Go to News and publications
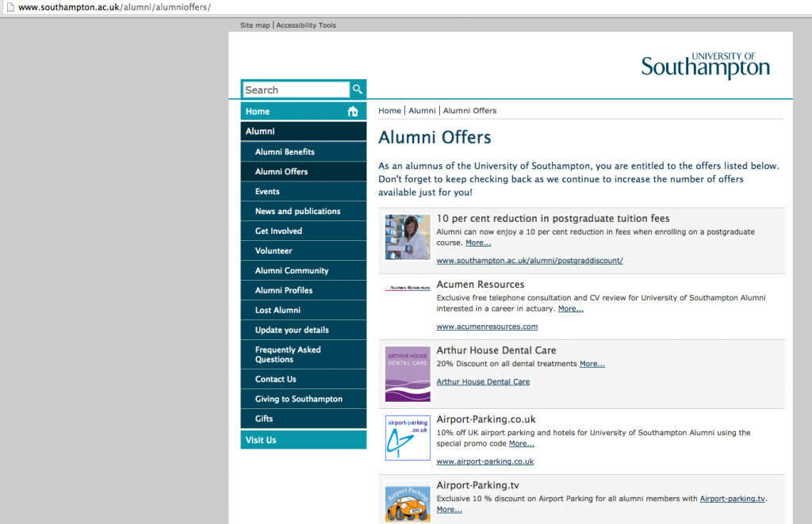The width and height of the screenshot is (812, 524). pyautogui.click(x=304, y=211)
